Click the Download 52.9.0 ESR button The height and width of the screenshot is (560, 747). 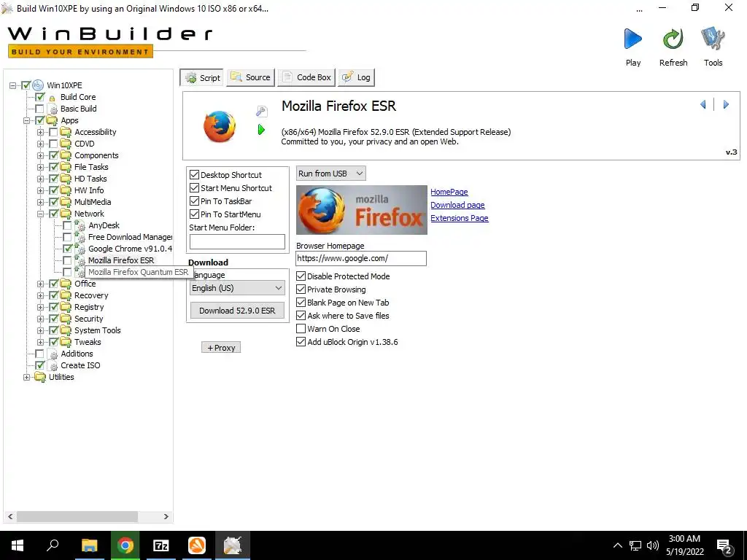click(237, 311)
